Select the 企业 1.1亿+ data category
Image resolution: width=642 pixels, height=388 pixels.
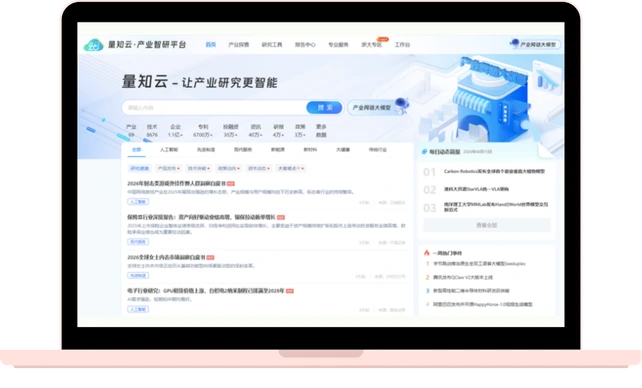tap(175, 131)
